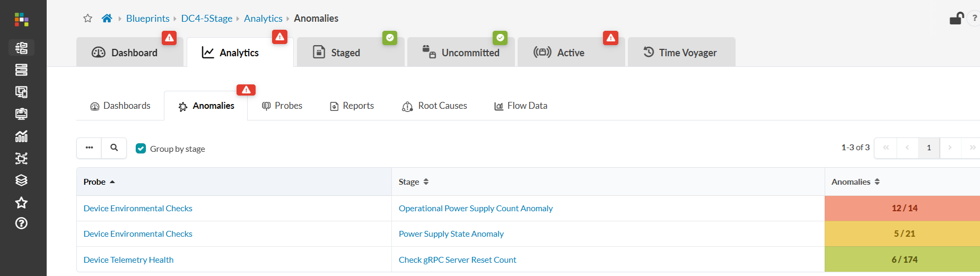The image size is (980, 276).
Task: Open the Probes subtab
Action: tap(282, 106)
